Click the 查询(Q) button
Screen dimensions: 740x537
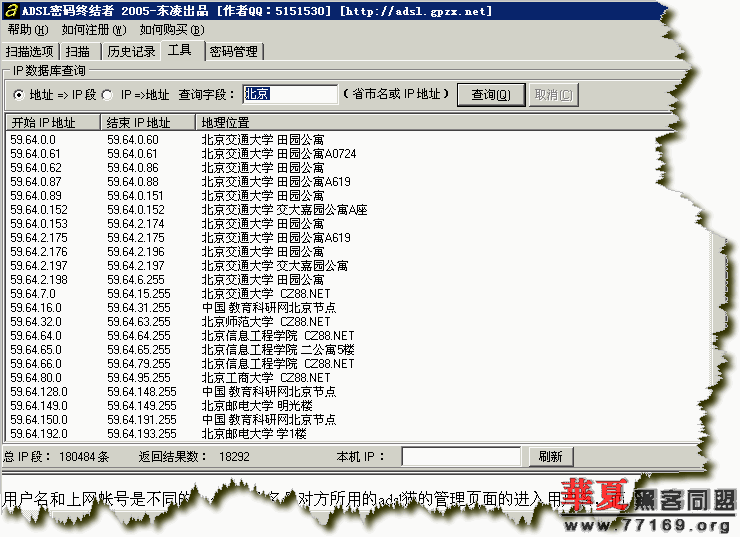(x=491, y=95)
